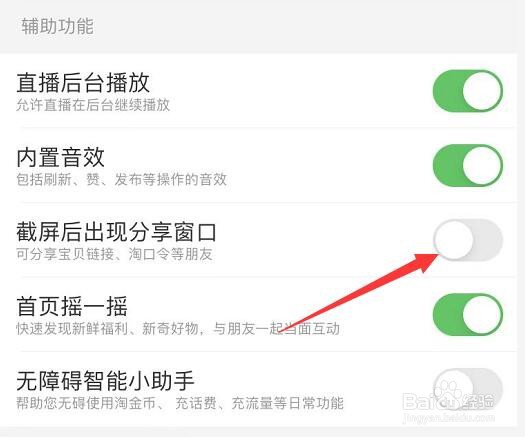Tap 截屏后出现分享窗口 setting title
Screen dimensions: 525x437
116,232
